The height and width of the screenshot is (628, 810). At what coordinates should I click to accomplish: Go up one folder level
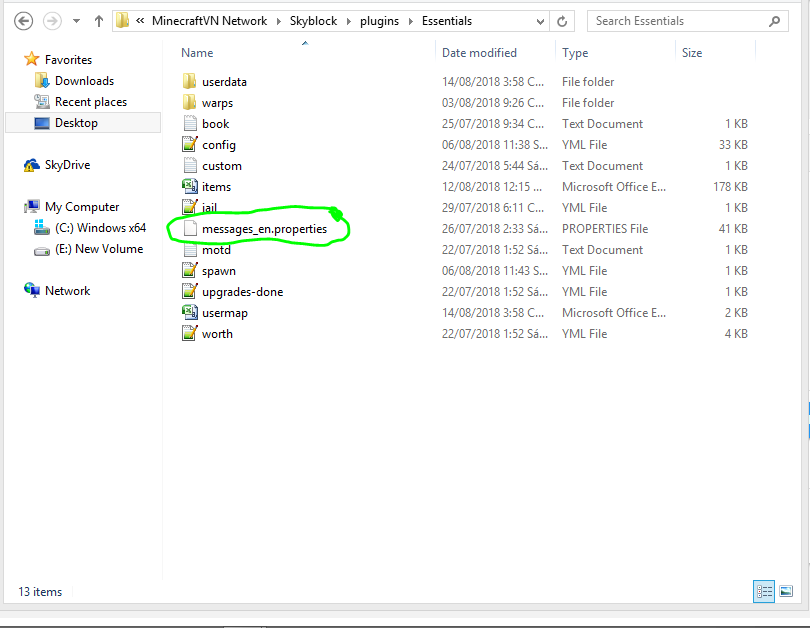(x=99, y=21)
